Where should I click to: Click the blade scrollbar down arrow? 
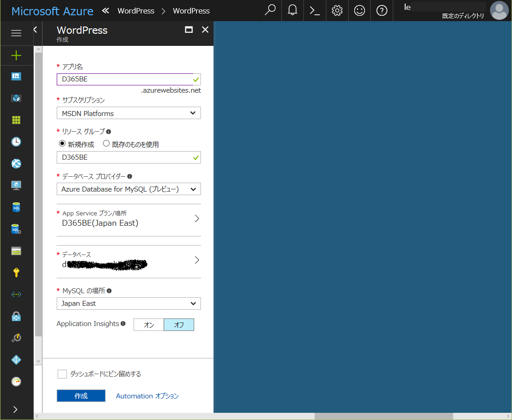[38, 361]
